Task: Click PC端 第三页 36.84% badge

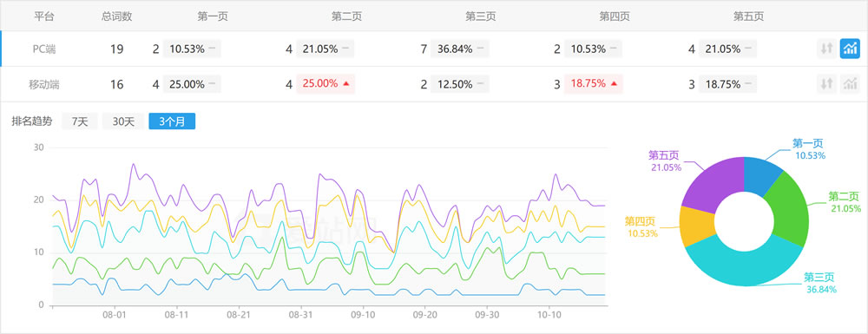Action: [x=459, y=49]
